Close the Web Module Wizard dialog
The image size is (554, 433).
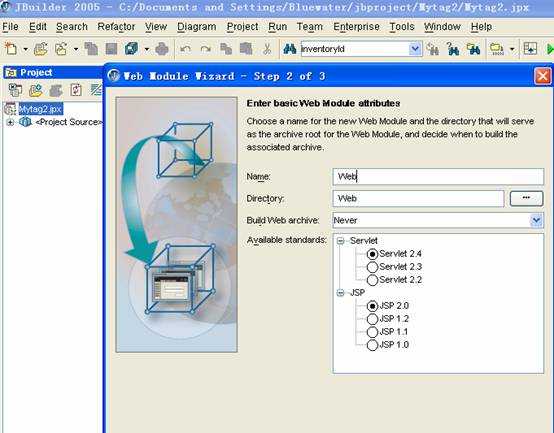click(543, 76)
